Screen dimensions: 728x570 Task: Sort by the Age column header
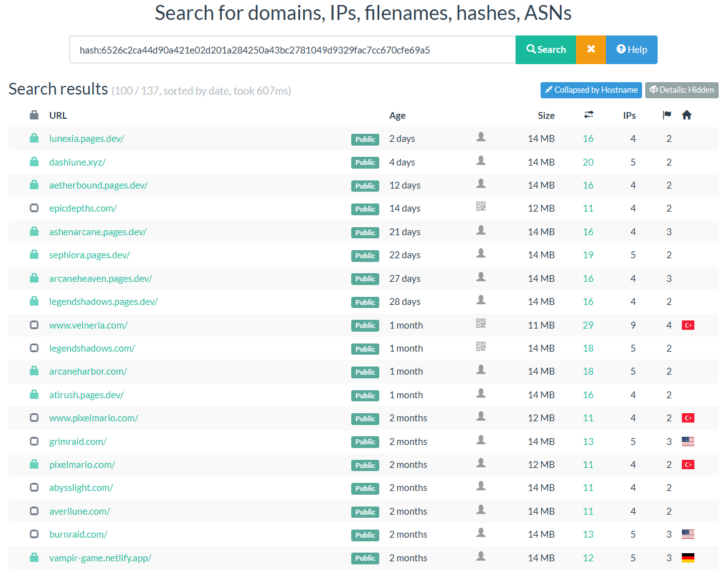pos(397,116)
